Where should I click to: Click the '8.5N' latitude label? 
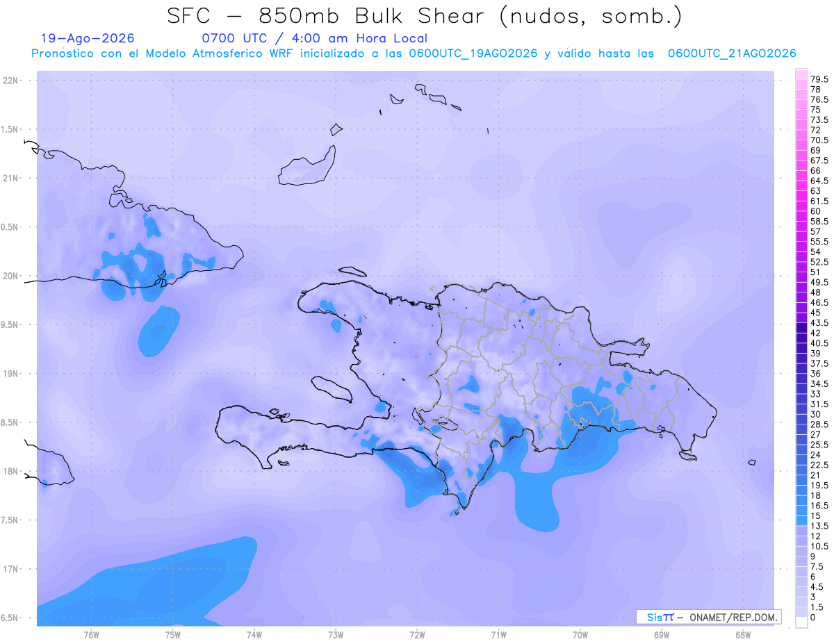(x=10, y=422)
